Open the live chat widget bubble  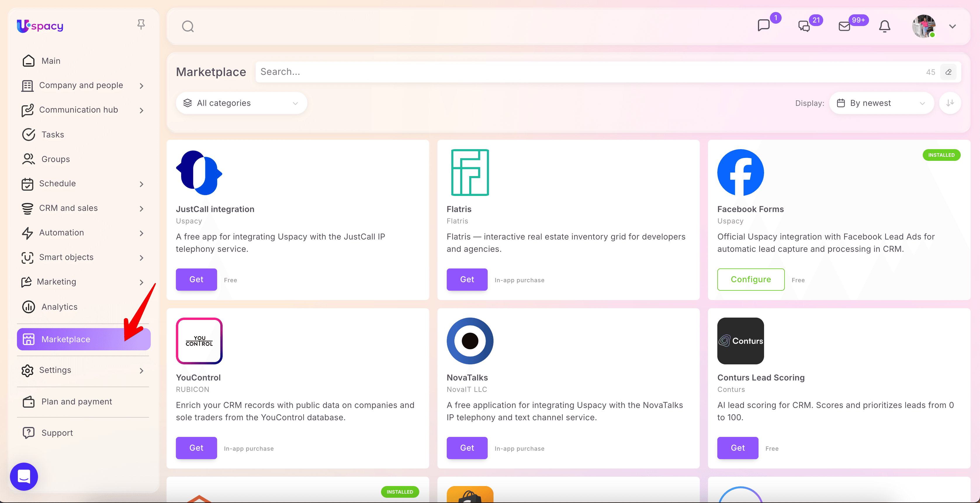point(24,476)
